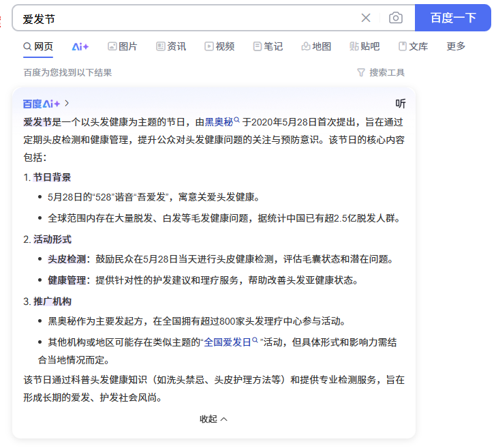This screenshot has width=496, height=448.
Task: Clear the search box with the X icon
Action: [x=366, y=18]
